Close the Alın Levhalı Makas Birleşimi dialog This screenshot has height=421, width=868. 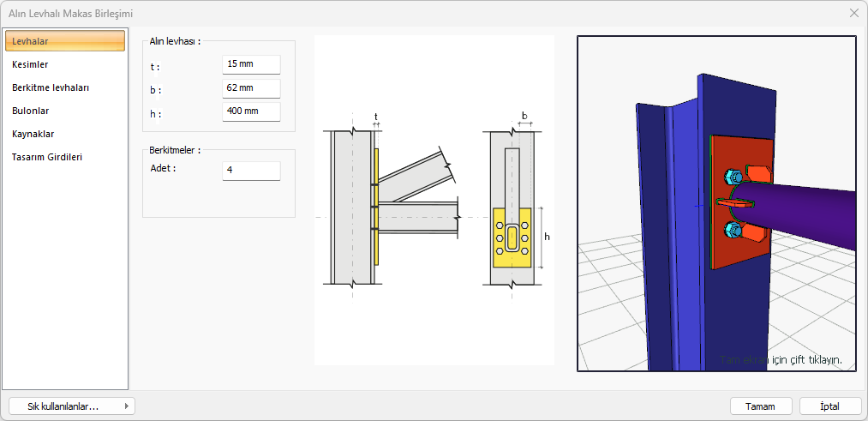click(x=853, y=14)
